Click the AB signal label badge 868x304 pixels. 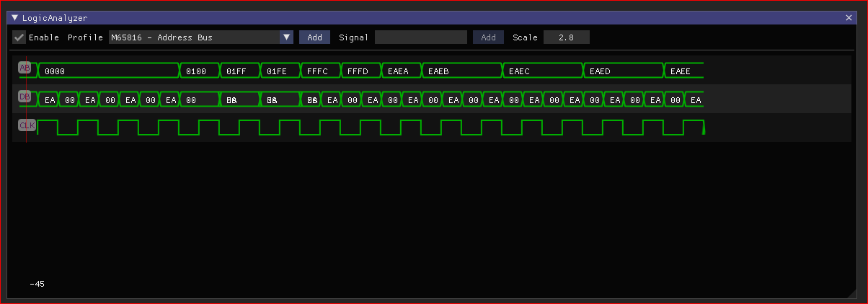[x=25, y=68]
